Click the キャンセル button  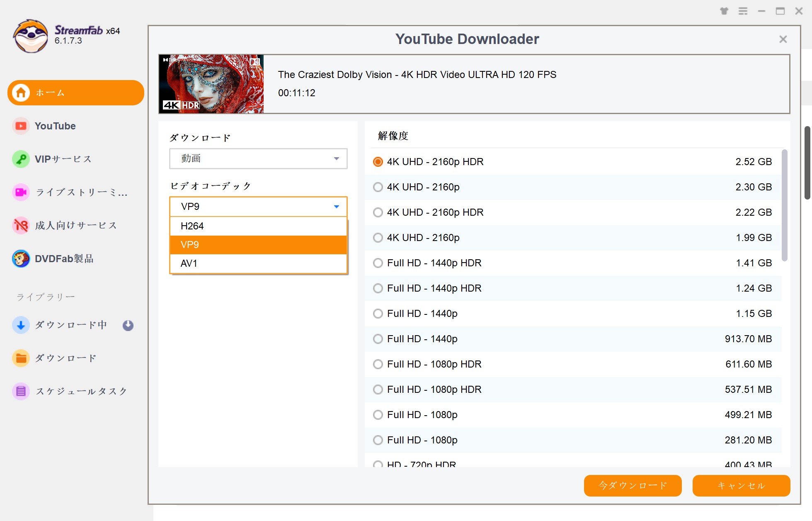[741, 486]
